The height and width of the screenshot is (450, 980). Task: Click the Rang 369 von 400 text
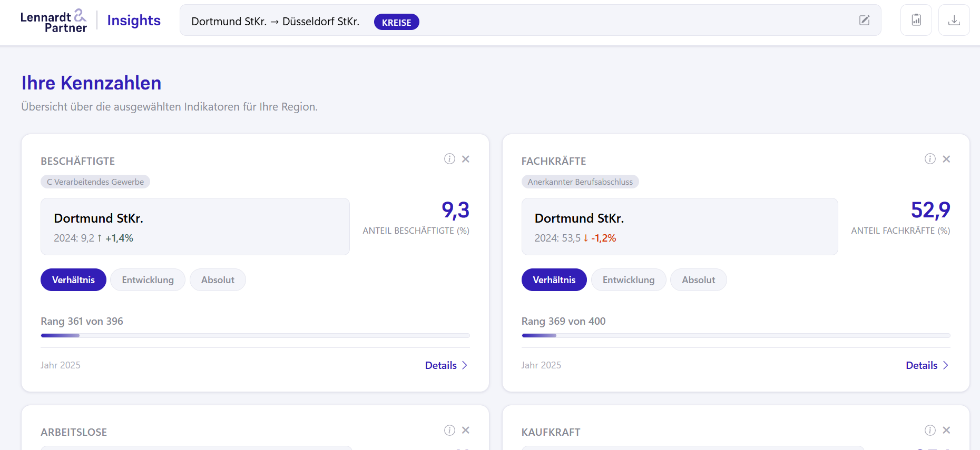coord(563,321)
